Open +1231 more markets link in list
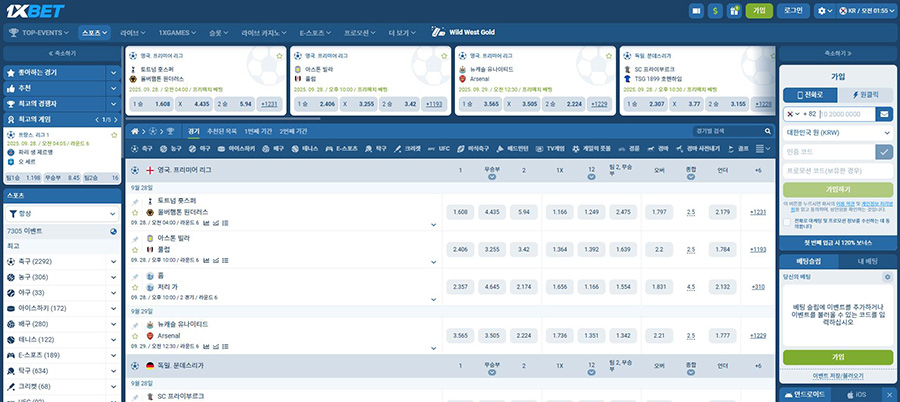900x402 pixels. point(758,212)
